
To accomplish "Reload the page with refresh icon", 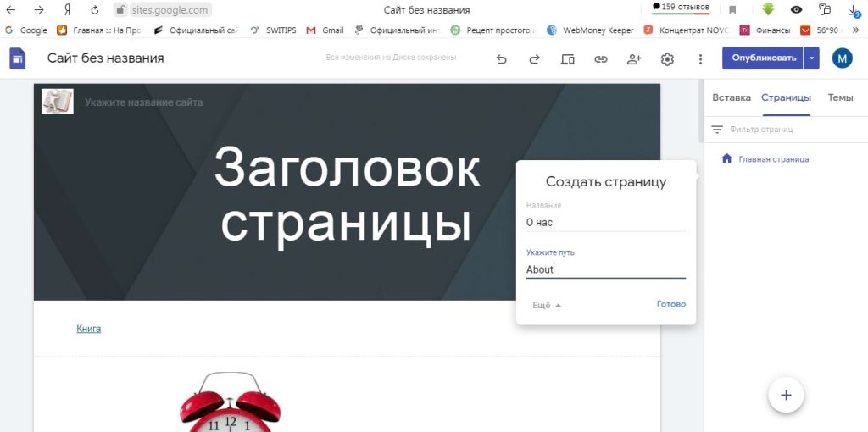I will pos(95,10).
